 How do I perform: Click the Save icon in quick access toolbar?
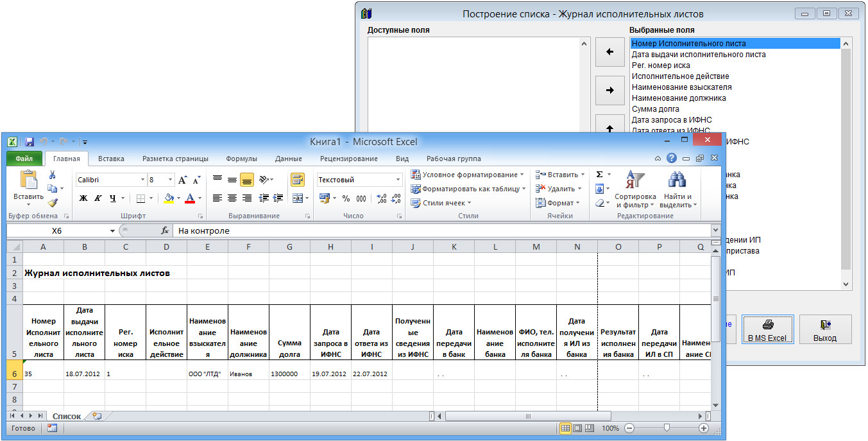pos(30,141)
